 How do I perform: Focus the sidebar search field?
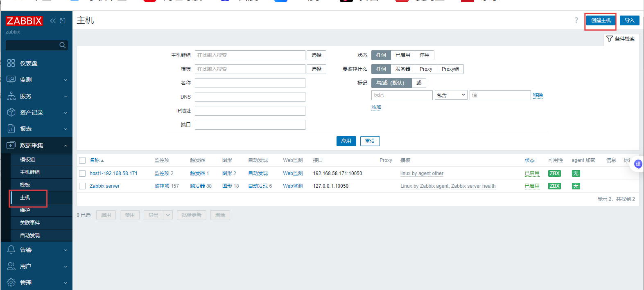tap(32, 45)
